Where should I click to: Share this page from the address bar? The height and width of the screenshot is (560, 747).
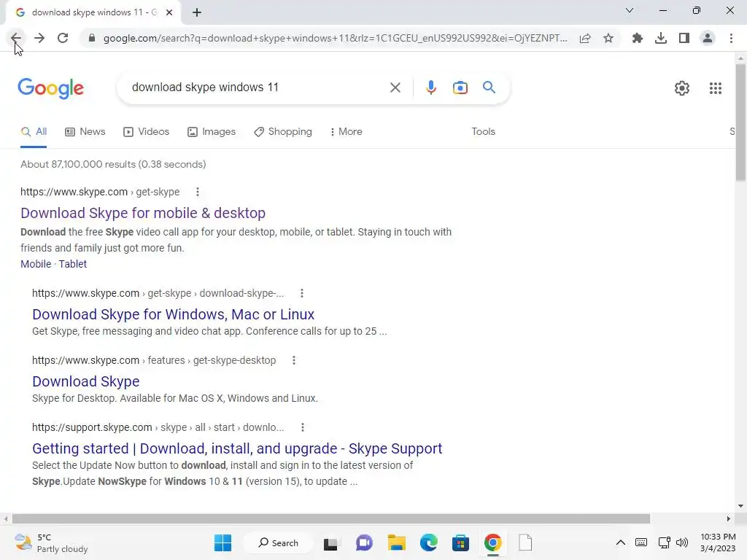[585, 38]
